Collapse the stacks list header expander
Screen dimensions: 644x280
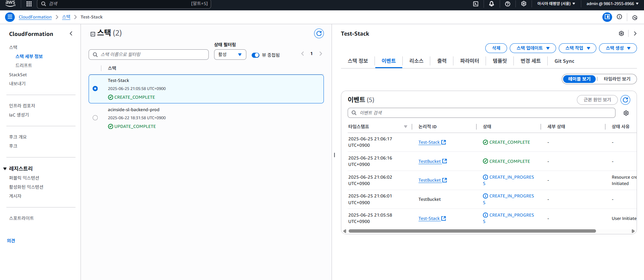[x=93, y=34]
